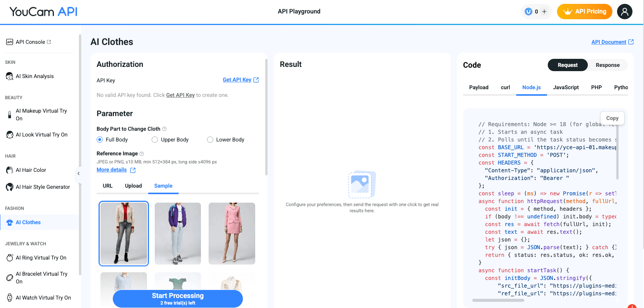Click the YouCam API logo
Screen dimensions: 644x308
coord(43,12)
